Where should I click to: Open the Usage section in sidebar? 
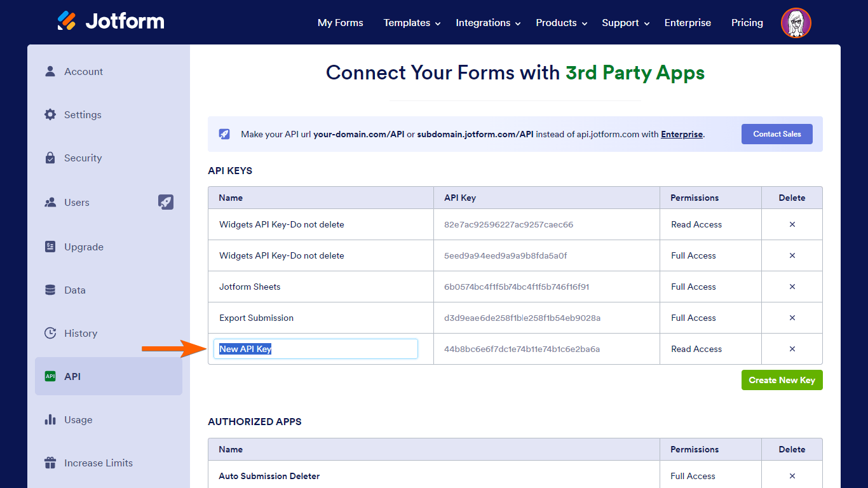tap(78, 419)
